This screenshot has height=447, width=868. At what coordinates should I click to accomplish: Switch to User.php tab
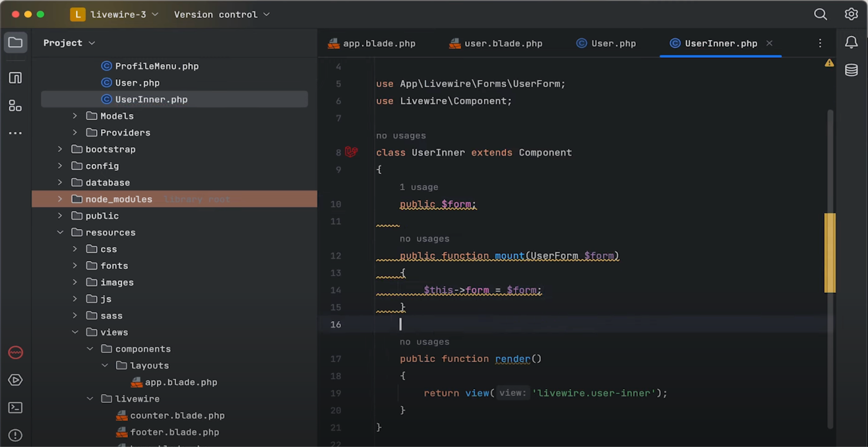[x=606, y=43]
